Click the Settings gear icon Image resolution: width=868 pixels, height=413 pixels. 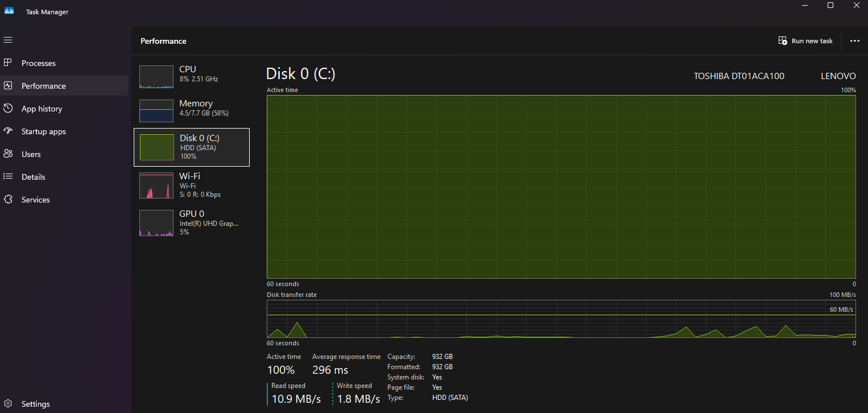click(x=8, y=403)
